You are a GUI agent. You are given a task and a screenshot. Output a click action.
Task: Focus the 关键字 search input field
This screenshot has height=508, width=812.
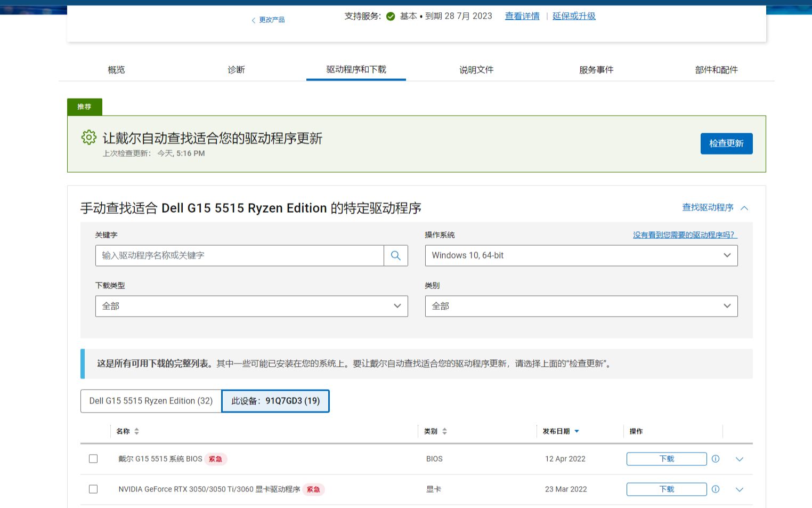[240, 255]
